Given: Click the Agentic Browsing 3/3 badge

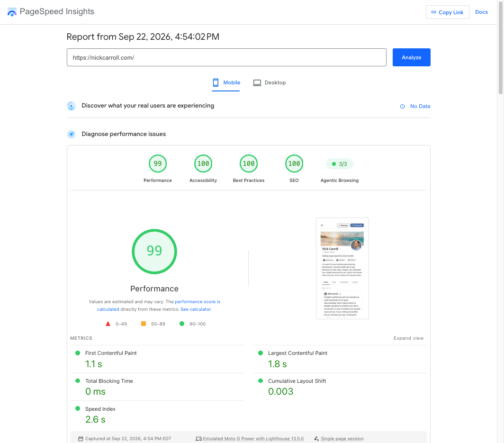Looking at the screenshot, I should [x=340, y=164].
